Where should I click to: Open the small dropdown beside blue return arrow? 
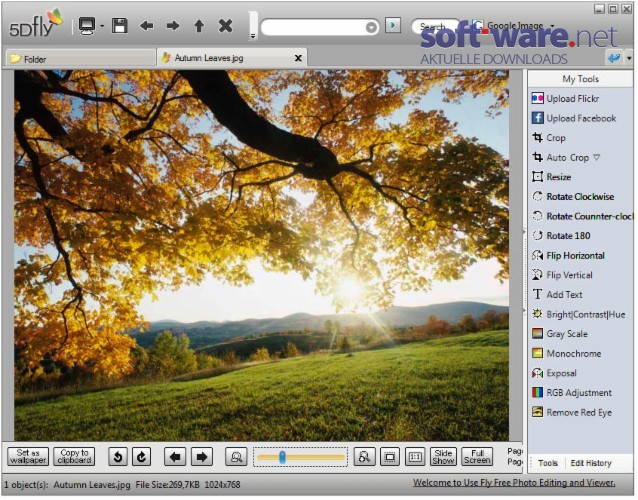629,58
